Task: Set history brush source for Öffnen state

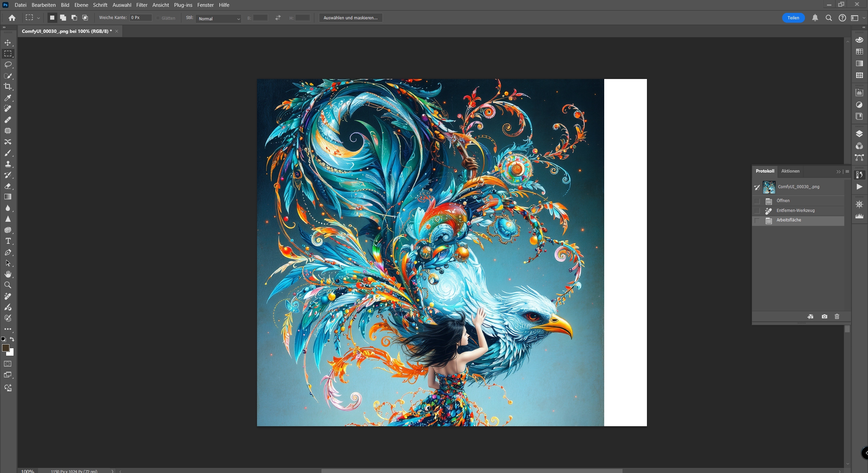Action: tap(757, 201)
